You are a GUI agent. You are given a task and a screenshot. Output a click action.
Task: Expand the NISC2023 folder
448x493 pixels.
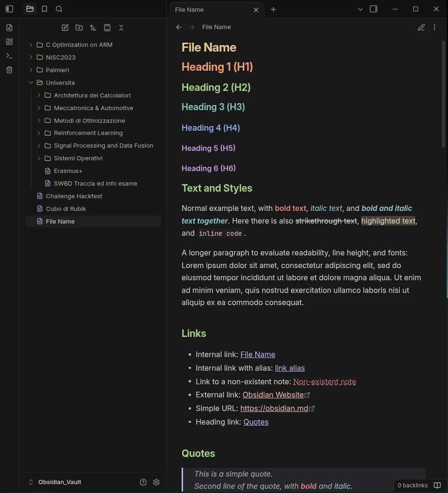click(x=31, y=57)
